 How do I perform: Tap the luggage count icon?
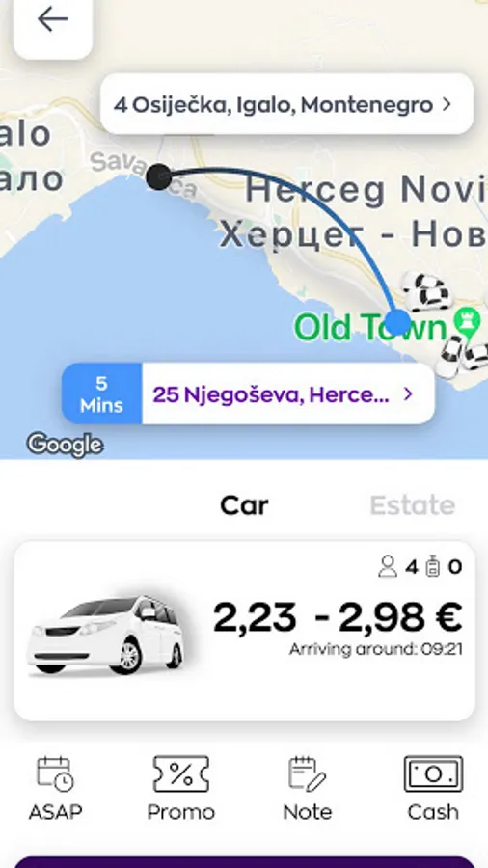(433, 567)
